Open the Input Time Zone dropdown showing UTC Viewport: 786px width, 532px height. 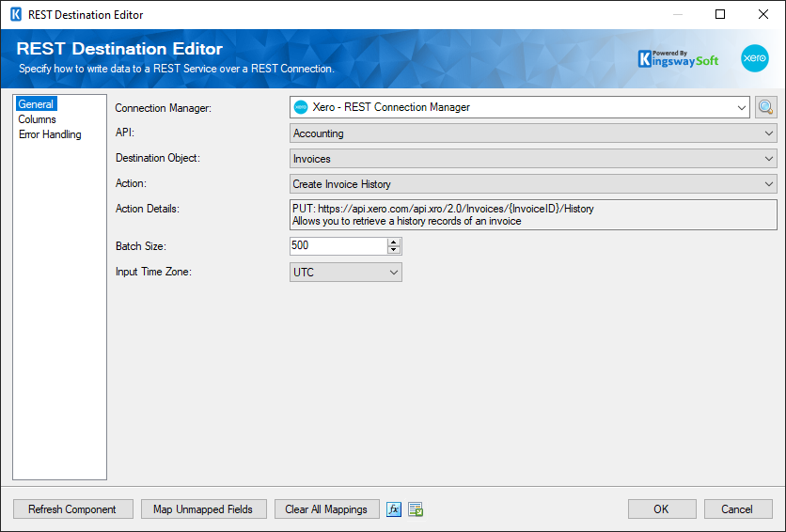(345, 272)
